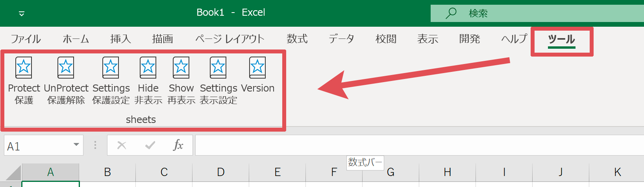Click the Hide 非表示 sheets icon
This screenshot has width=644, height=187.
[148, 68]
